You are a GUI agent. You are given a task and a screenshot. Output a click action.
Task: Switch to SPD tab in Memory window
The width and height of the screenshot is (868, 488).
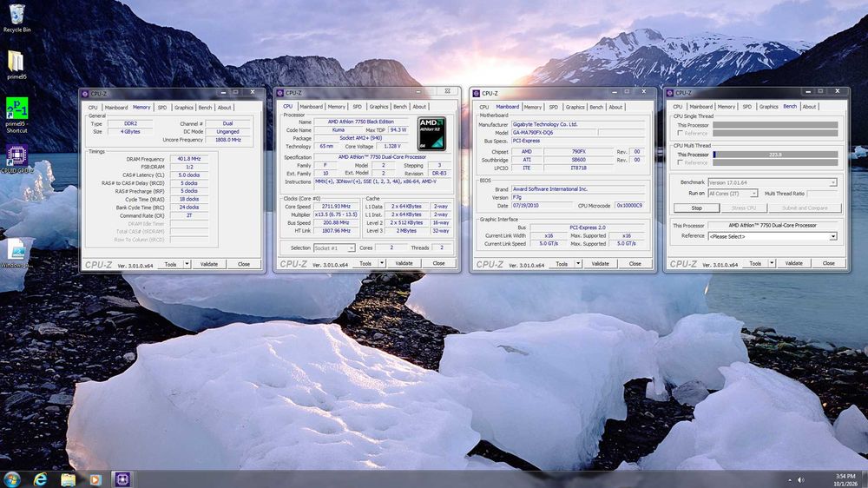pos(162,108)
